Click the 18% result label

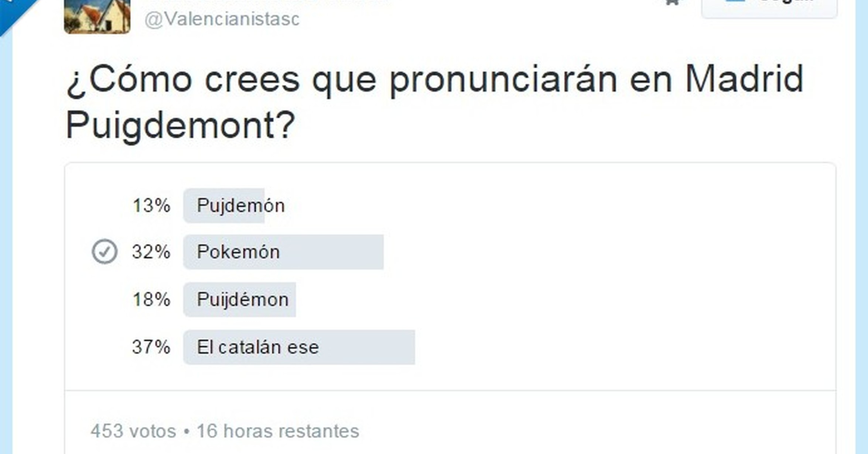pyautogui.click(x=151, y=299)
